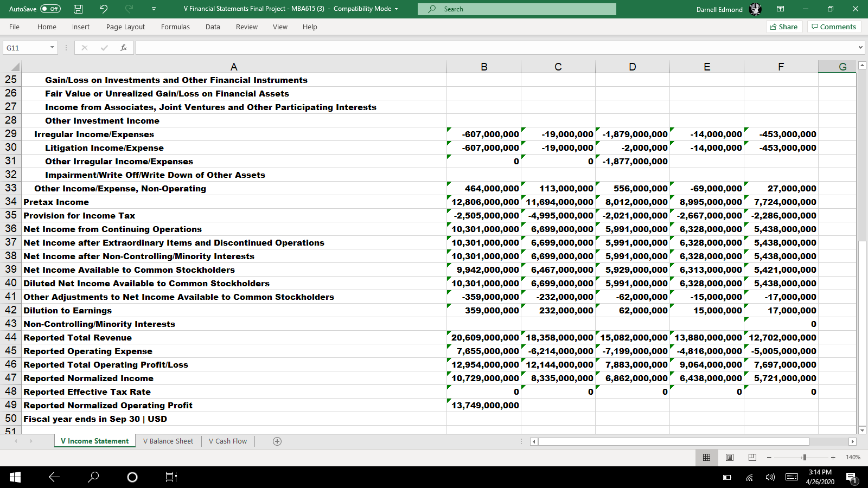868x488 pixels.
Task: Click the vertical scrollbar thumb
Action: 862,332
